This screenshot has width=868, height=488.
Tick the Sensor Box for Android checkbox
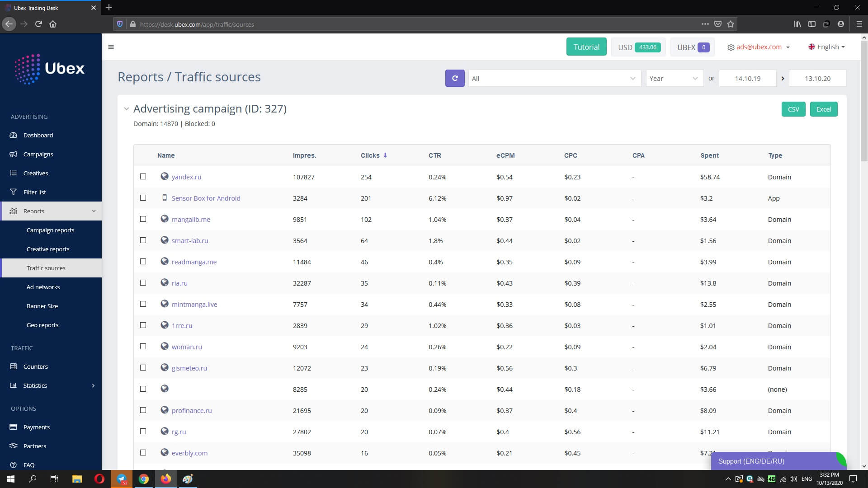click(143, 198)
